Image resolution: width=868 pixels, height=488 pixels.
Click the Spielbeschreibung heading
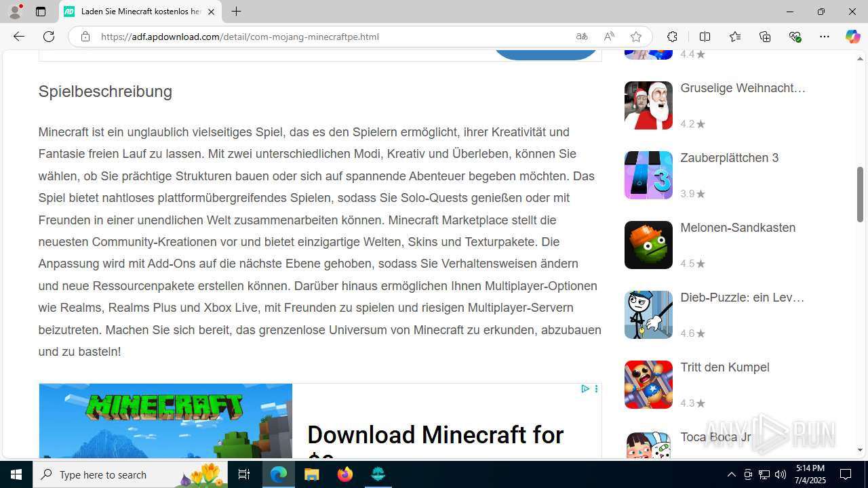[x=105, y=91]
